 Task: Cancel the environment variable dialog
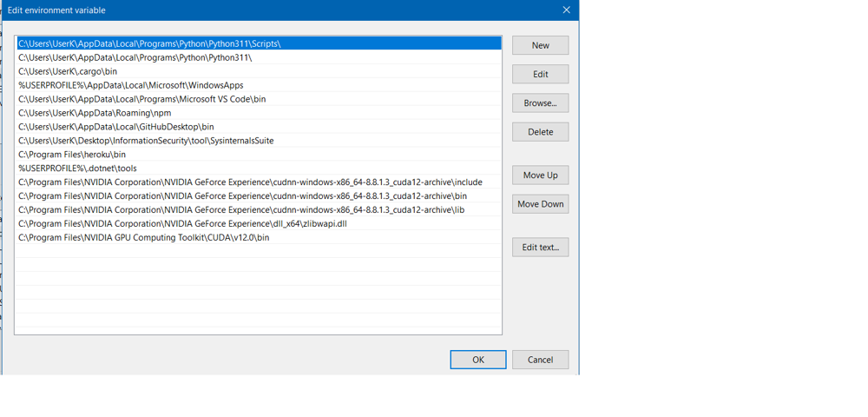click(x=540, y=360)
